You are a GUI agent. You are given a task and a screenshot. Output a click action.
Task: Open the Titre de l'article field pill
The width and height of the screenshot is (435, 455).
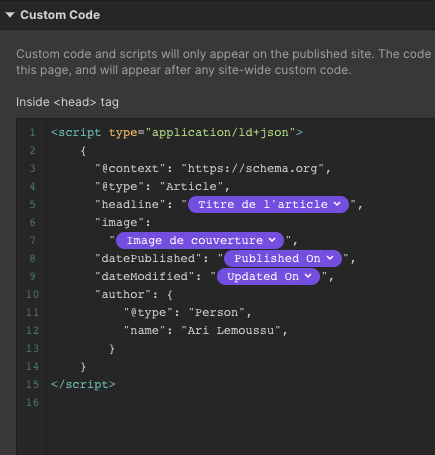(268, 204)
